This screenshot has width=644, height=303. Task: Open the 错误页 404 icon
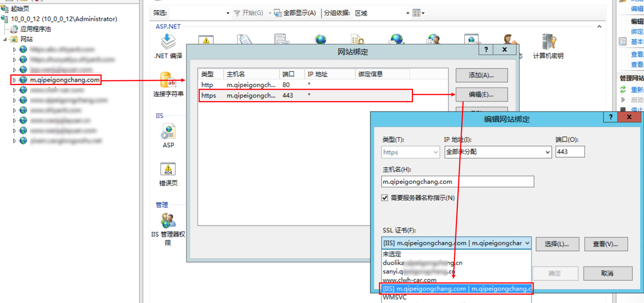pos(168,169)
